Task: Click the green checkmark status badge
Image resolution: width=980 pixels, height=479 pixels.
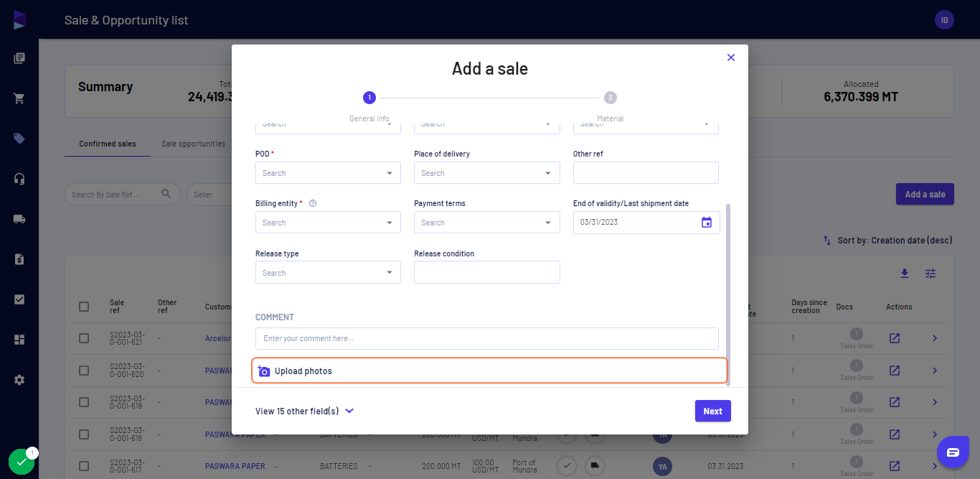Action: pyautogui.click(x=22, y=462)
